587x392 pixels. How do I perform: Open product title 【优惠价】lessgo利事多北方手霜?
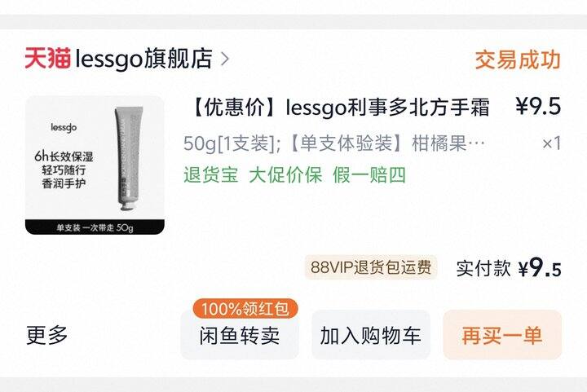coord(339,108)
